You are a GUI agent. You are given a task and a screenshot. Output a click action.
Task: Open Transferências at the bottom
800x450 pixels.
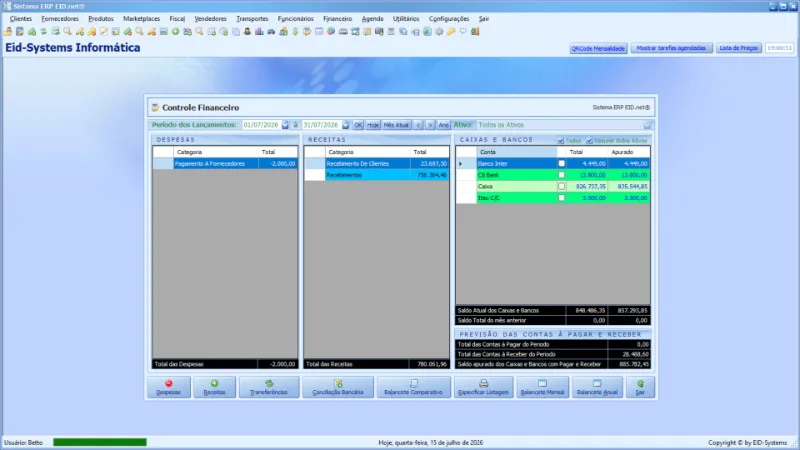coord(269,387)
